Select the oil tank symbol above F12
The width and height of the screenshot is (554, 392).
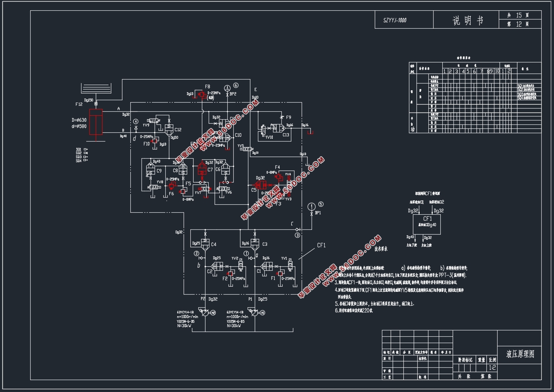point(96,88)
